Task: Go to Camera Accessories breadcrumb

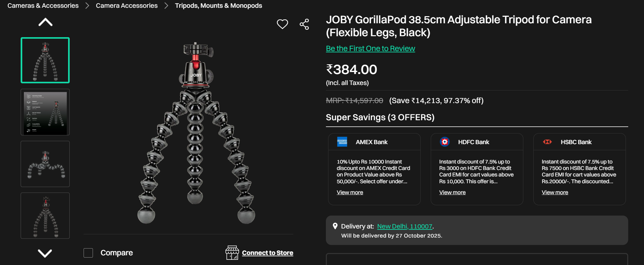Action: [126, 5]
